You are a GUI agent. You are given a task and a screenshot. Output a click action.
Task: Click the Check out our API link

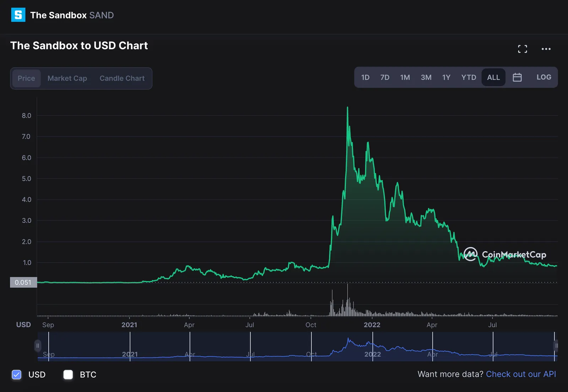(521, 374)
